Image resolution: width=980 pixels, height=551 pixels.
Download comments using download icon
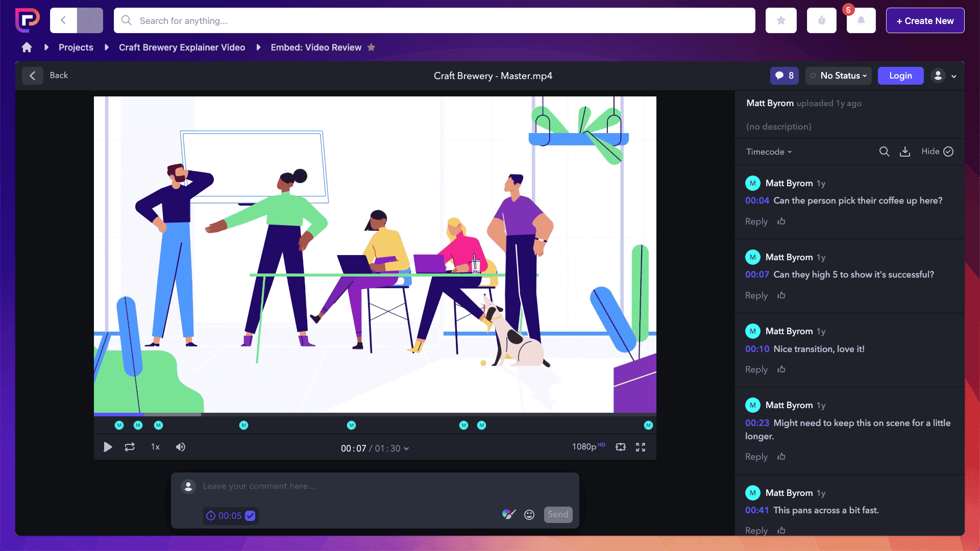[x=905, y=152]
